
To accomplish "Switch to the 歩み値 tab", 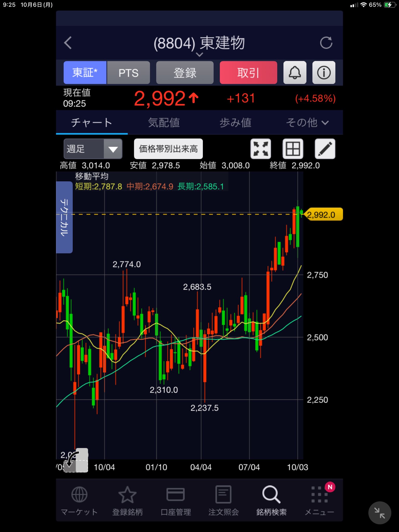I will click(x=235, y=122).
